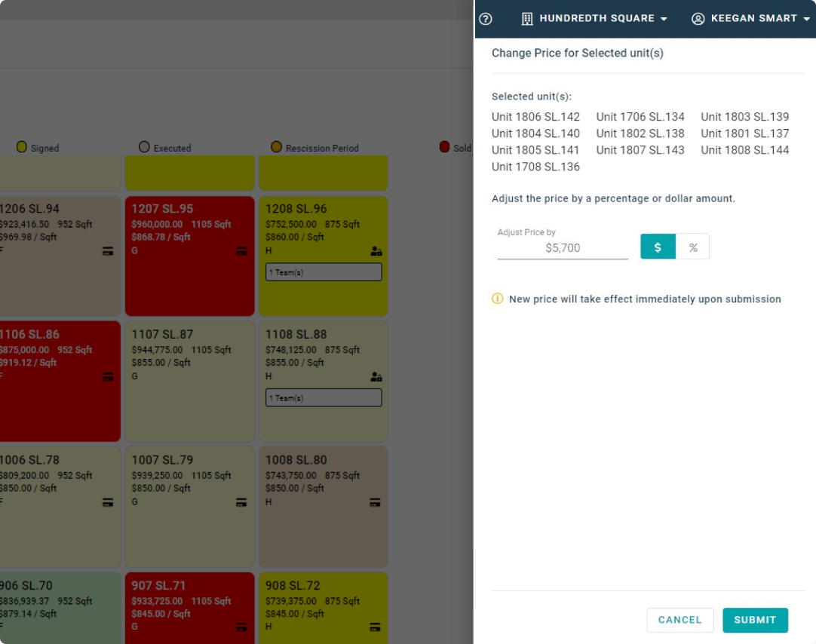The image size is (816, 644).
Task: Open the 1 Team(s) box on unit 1108
Action: [324, 398]
